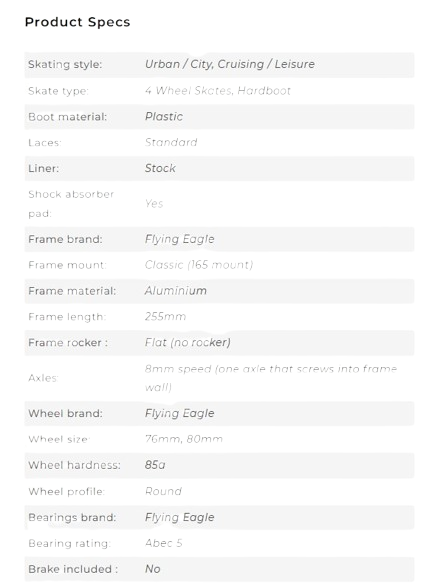Click the Wheel brand Flying Eagle value
This screenshot has width=426, height=586.
click(180, 413)
